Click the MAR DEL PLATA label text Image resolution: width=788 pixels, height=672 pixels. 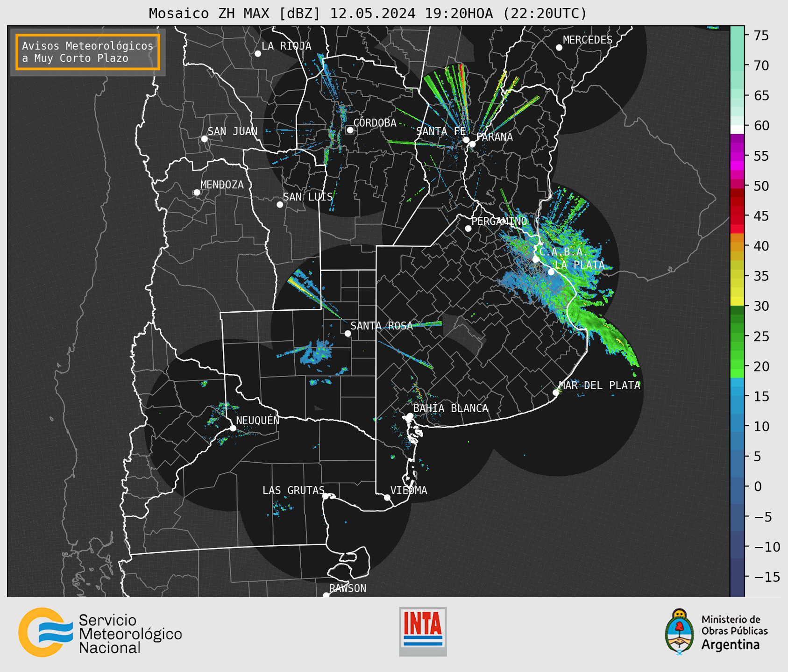tap(600, 386)
